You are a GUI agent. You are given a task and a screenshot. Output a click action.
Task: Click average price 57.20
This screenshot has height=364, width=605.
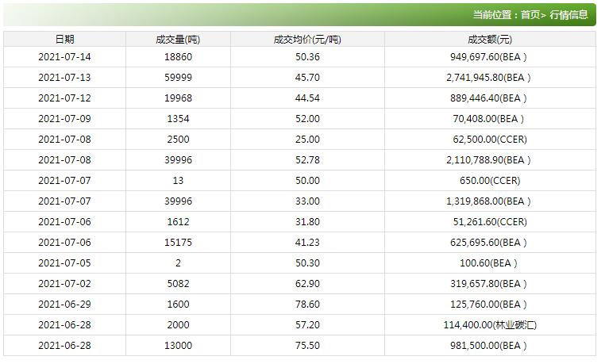pyautogui.click(x=307, y=324)
